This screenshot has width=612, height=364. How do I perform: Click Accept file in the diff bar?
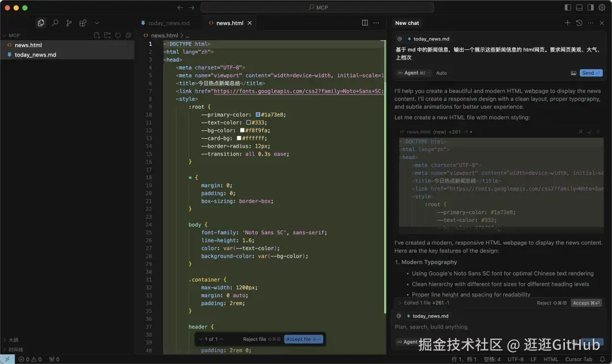[x=303, y=339]
